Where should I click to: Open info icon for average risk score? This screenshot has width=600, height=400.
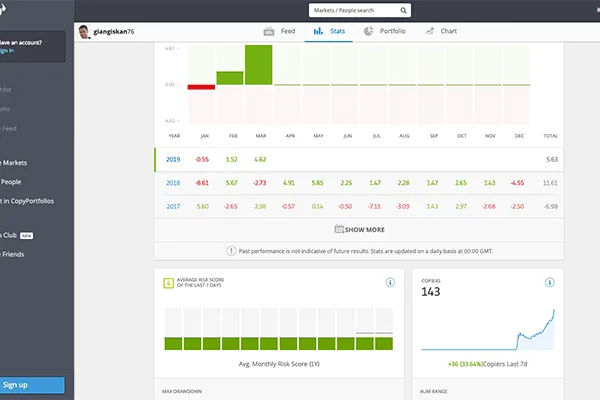coord(390,283)
